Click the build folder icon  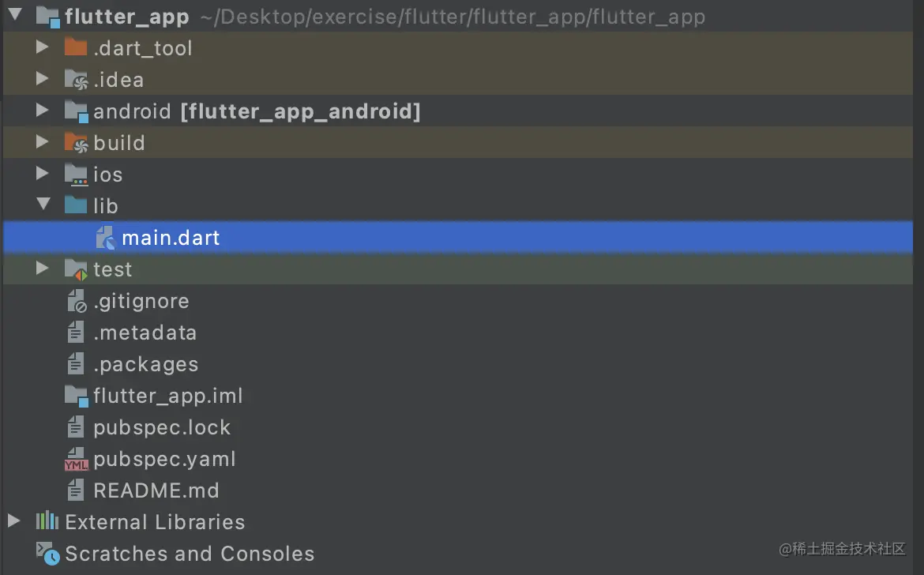[x=76, y=143]
